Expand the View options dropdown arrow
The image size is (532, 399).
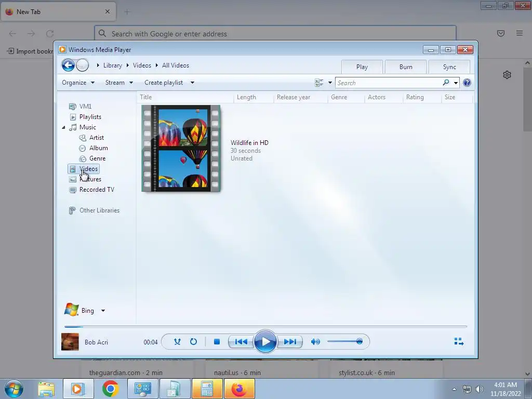pyautogui.click(x=330, y=83)
